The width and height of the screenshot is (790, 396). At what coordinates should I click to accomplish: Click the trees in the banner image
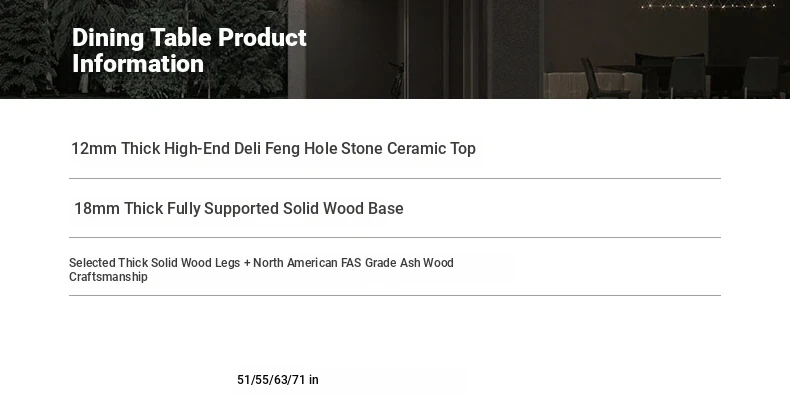144,49
